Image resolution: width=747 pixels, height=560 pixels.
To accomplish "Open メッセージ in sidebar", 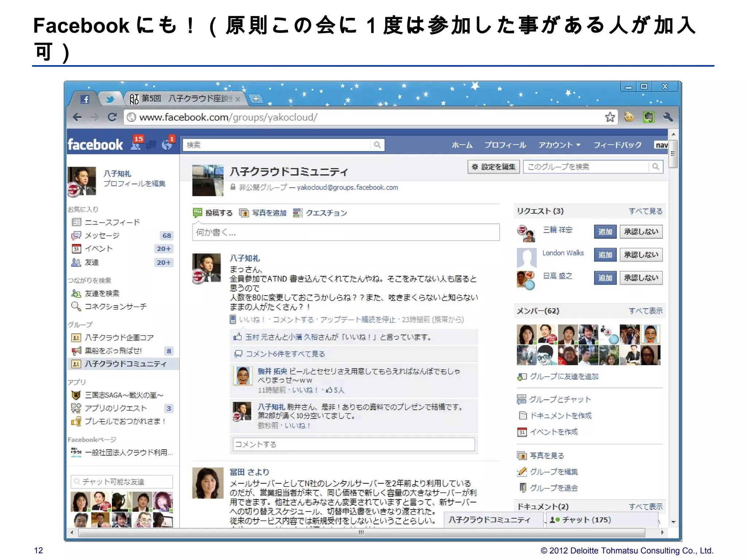I will (102, 236).
